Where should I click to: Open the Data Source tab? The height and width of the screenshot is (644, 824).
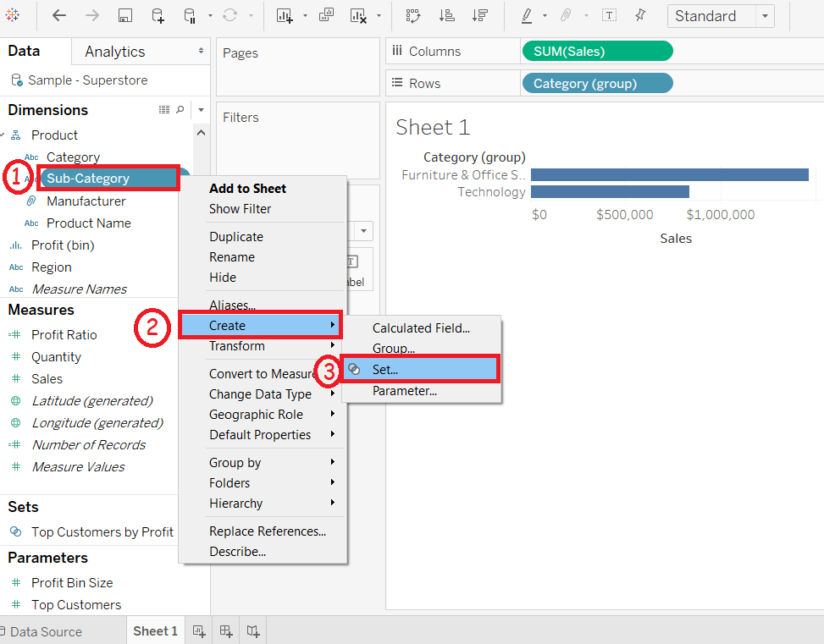45,631
